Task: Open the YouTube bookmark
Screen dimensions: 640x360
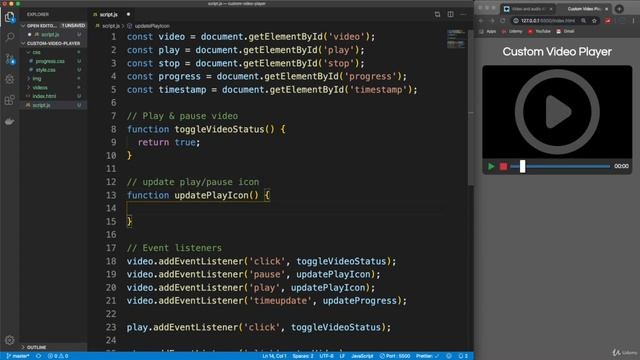Action: pyautogui.click(x=539, y=31)
